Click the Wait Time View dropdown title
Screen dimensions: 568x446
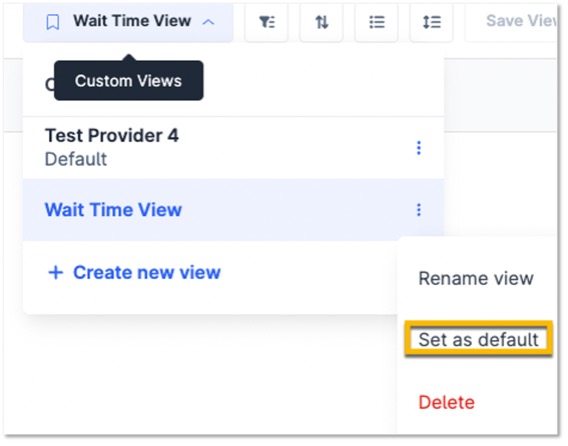pos(132,21)
